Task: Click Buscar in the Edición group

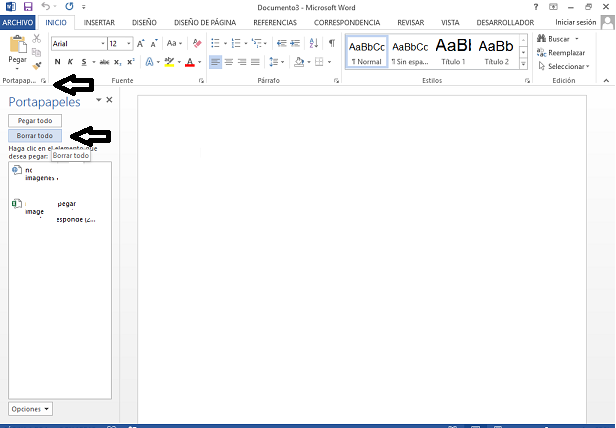Action: [x=558, y=39]
